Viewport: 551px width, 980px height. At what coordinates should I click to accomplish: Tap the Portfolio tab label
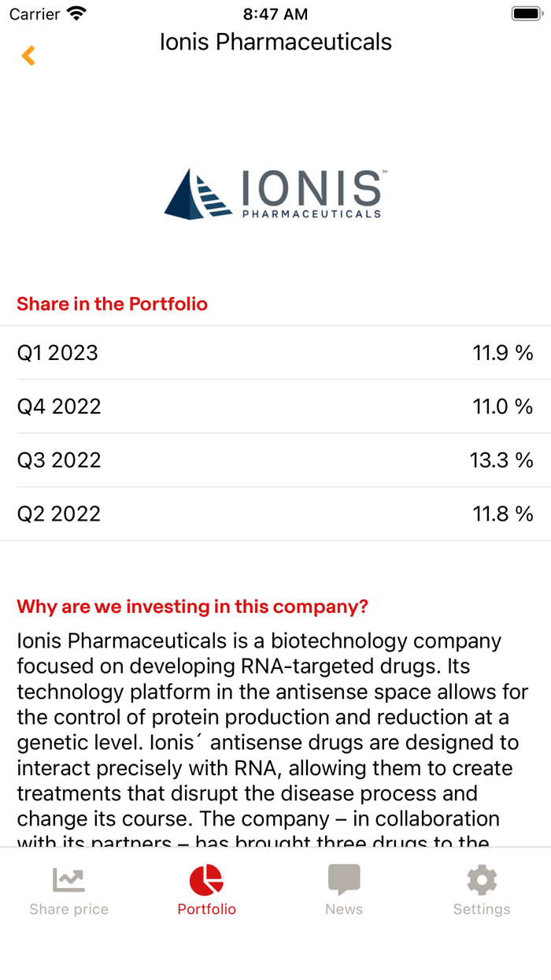click(206, 908)
